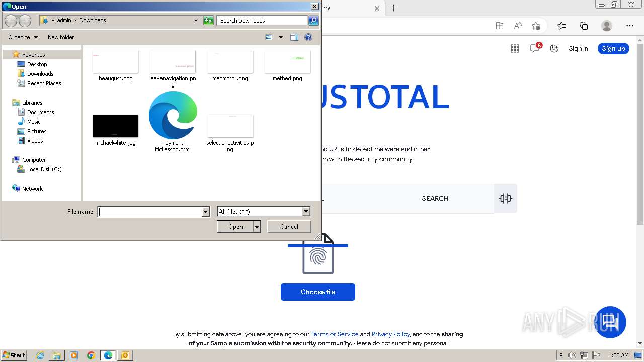The image size is (644, 362).
Task: Select the Documents library
Action: pos(40,112)
